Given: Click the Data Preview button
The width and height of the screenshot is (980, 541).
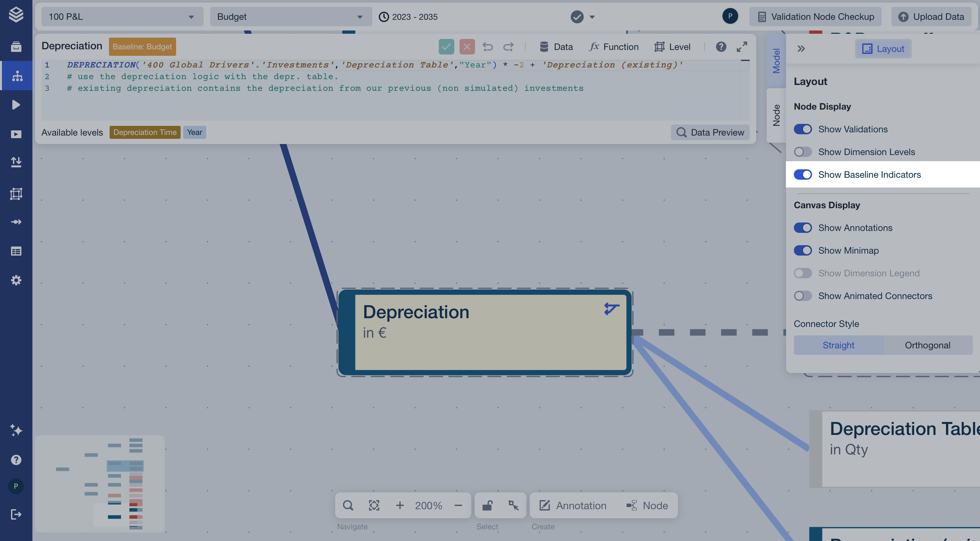Looking at the screenshot, I should (710, 132).
